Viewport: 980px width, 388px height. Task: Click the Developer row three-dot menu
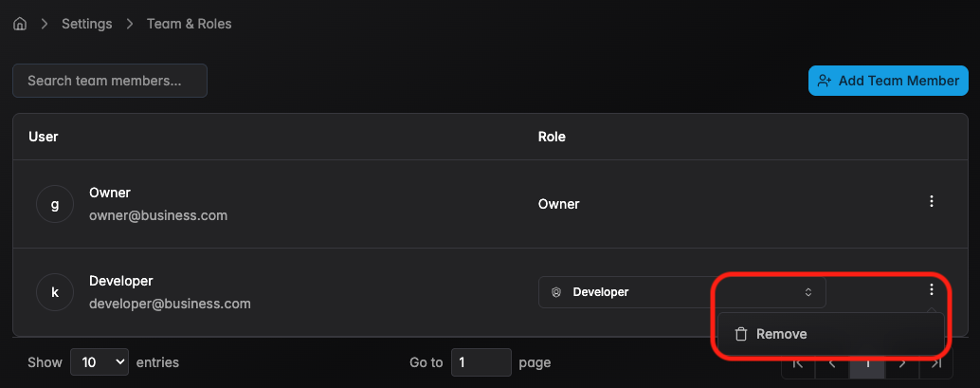932,290
